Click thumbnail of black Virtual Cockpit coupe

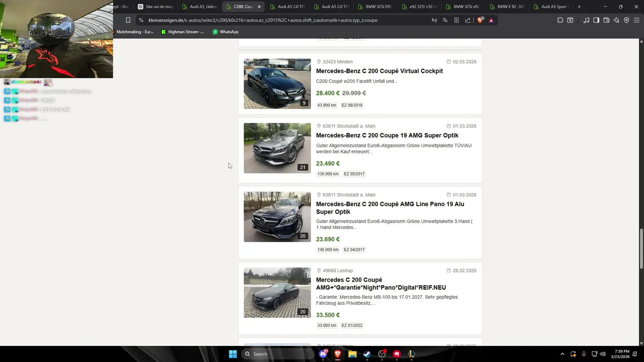(x=277, y=83)
